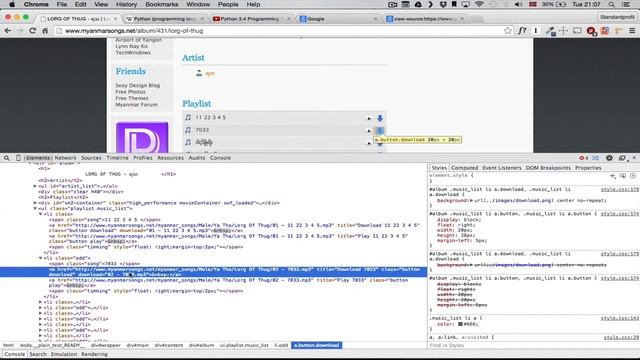Viewport: 640px width, 360px height.
Task: Toggle element state icon in Styles pane
Action: point(622,176)
